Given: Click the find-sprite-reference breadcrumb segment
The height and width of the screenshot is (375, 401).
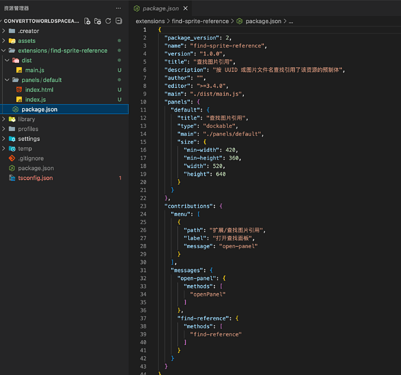Looking at the screenshot, I should (200, 21).
